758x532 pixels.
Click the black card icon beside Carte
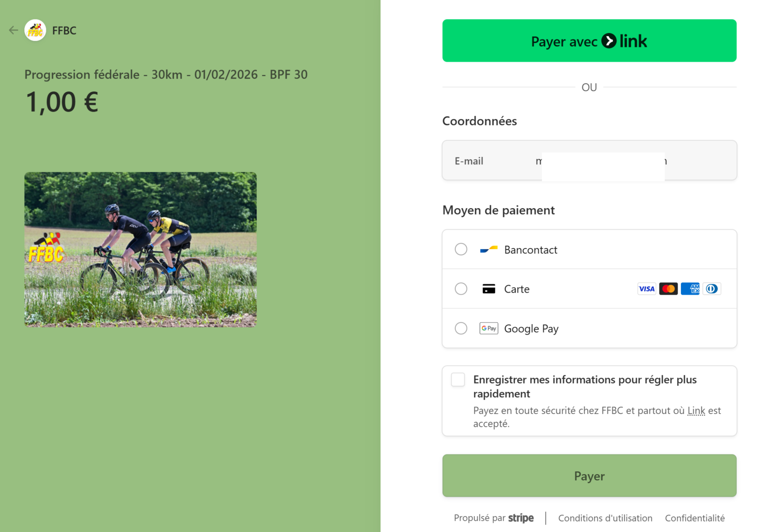tap(489, 289)
